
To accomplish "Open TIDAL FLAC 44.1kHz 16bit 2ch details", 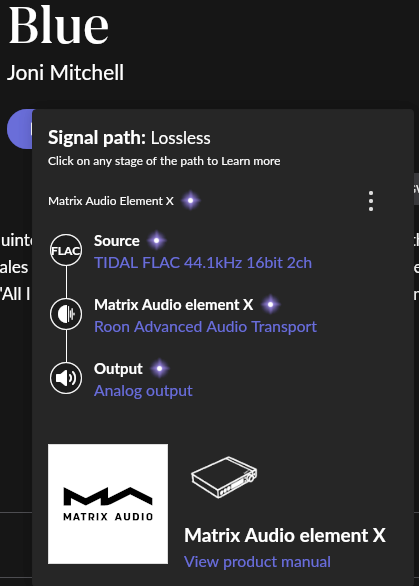I will coord(203,263).
